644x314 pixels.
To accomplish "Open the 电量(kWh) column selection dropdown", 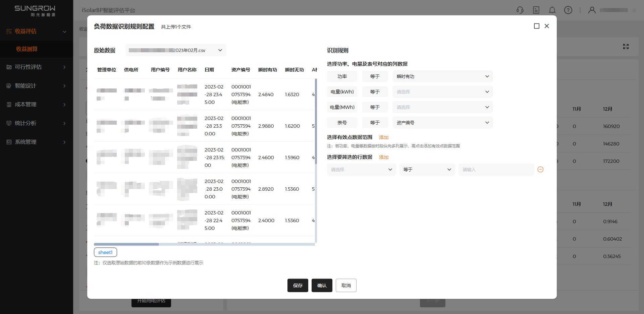I will [x=442, y=92].
